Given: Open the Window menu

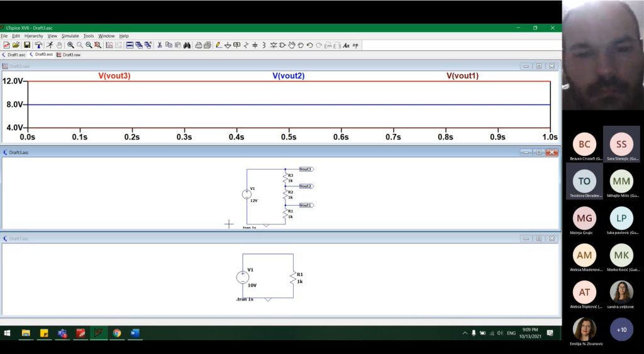Looking at the screenshot, I should (106, 36).
